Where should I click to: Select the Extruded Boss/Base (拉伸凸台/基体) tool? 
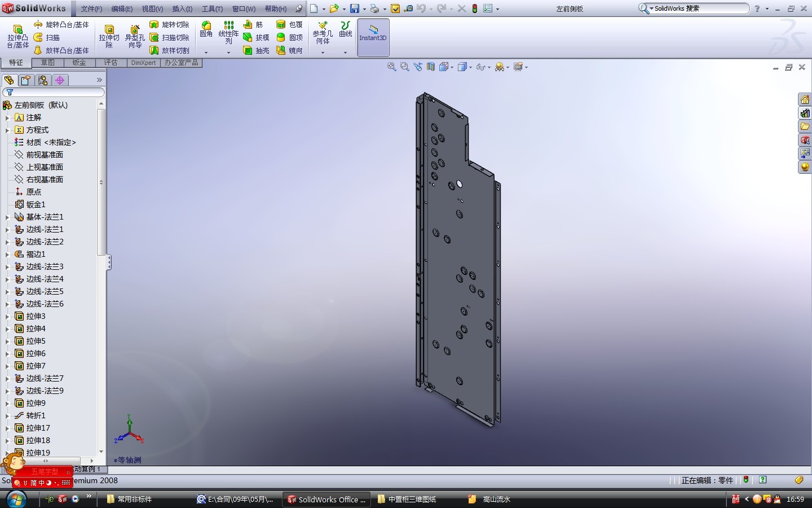pos(17,37)
